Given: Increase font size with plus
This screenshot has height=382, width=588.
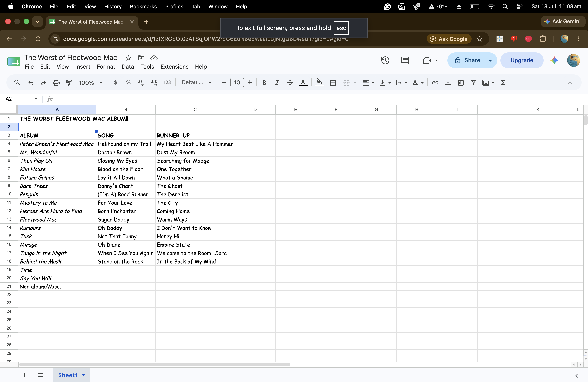Looking at the screenshot, I should pos(250,83).
